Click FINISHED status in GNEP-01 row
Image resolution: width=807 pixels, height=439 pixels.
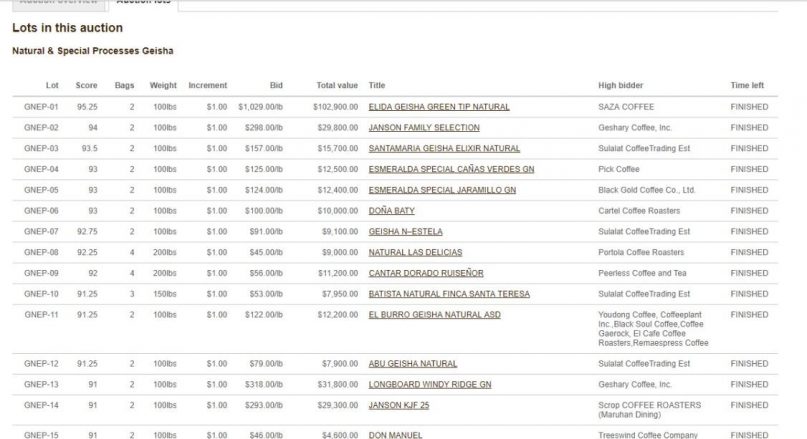coord(749,107)
